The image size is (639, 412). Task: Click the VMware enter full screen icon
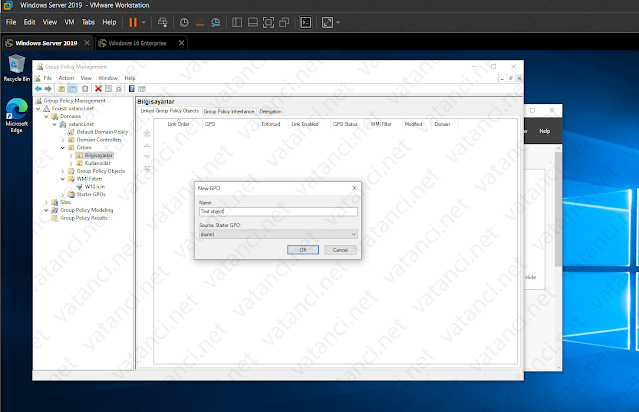coord(267,21)
